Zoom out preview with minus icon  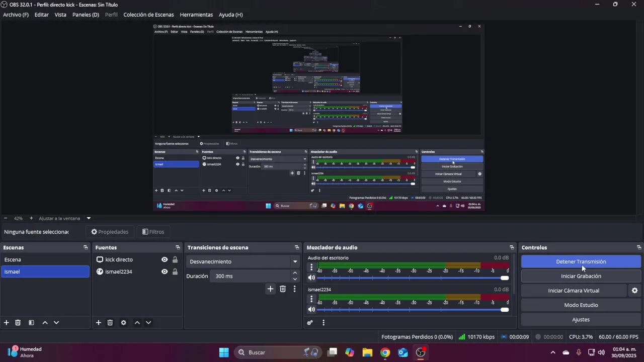click(x=6, y=218)
